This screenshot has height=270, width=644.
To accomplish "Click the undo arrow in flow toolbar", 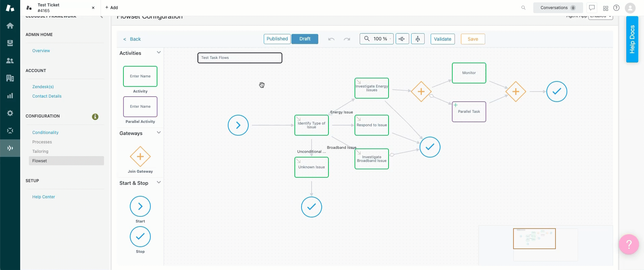I will point(331,39).
